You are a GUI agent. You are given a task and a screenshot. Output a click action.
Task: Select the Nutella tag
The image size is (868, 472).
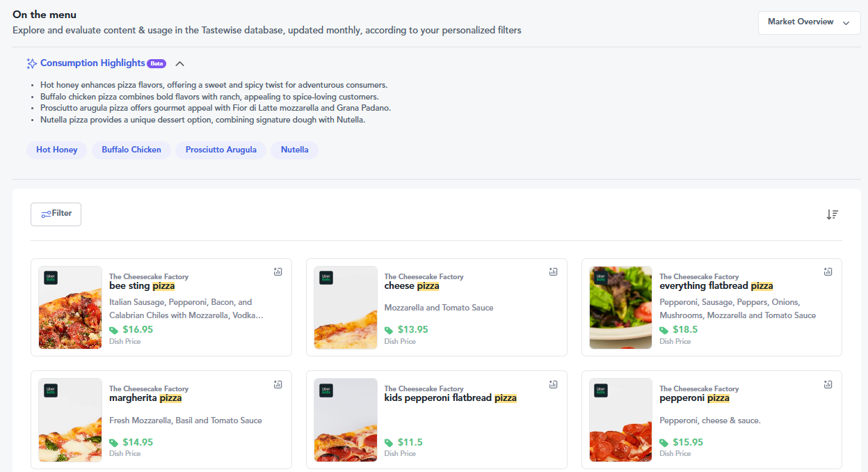click(x=294, y=150)
